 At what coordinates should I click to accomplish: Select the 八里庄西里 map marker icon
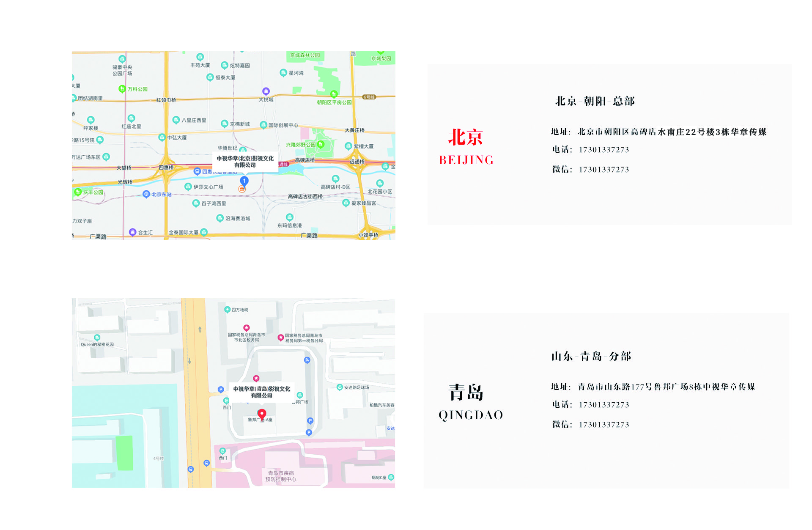pyautogui.click(x=176, y=120)
